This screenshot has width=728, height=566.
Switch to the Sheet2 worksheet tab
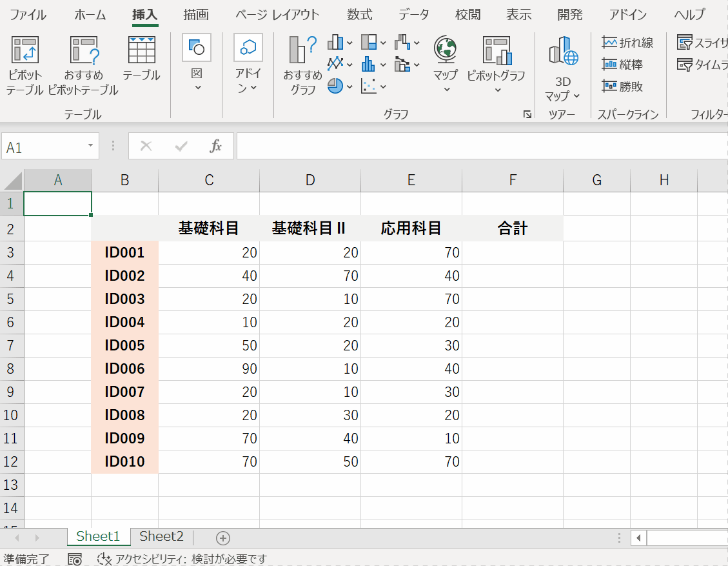pyautogui.click(x=161, y=536)
